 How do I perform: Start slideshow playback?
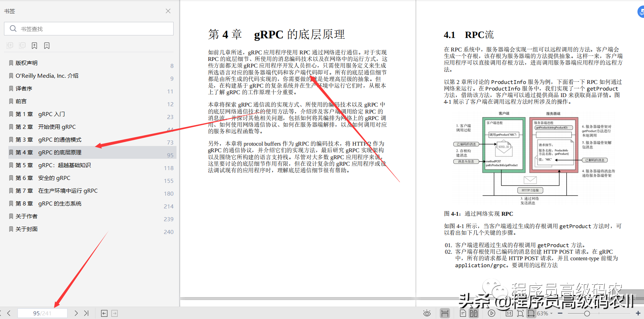pyautogui.click(x=492, y=313)
